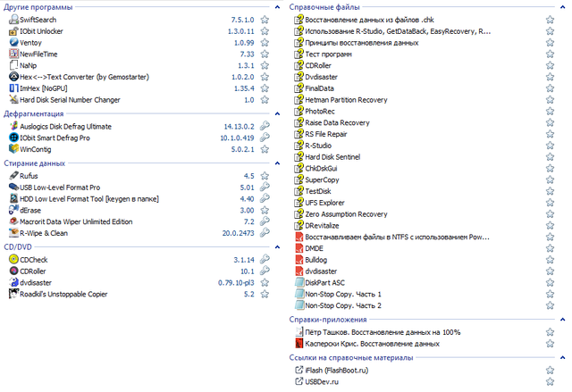Viewport: 572px width, 392px height.
Task: Click the key icon beside Auslogics Disk Defrag
Action: [265, 126]
